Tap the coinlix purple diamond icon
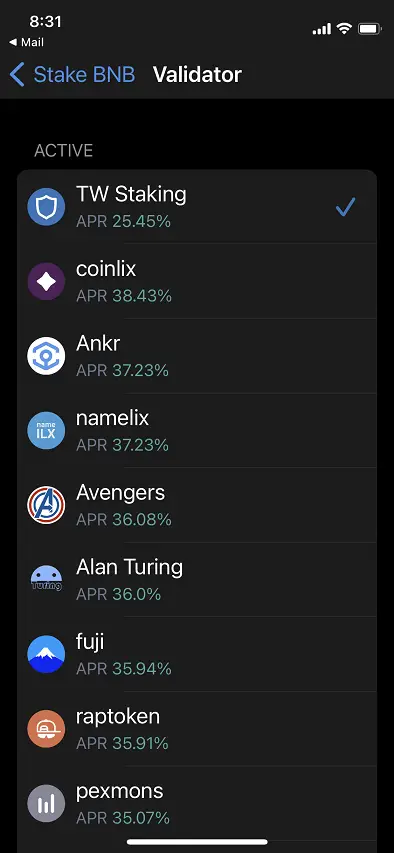394x853 pixels. [46, 281]
